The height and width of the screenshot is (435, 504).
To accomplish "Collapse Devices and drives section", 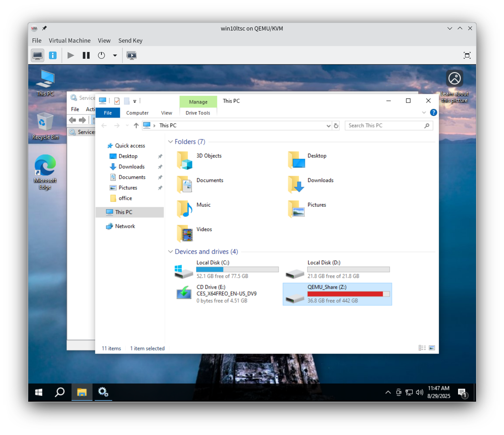I will [170, 252].
